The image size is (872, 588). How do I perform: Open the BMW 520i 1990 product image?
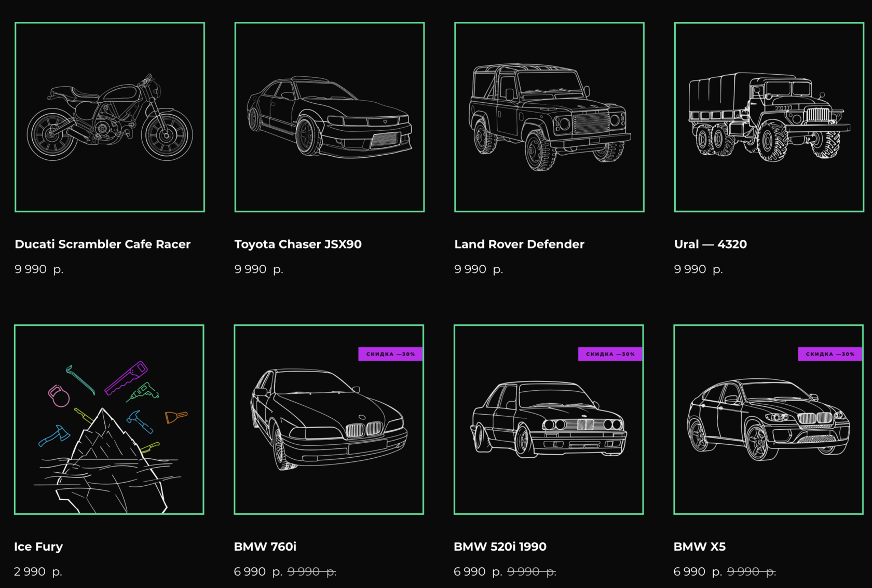pyautogui.click(x=549, y=419)
